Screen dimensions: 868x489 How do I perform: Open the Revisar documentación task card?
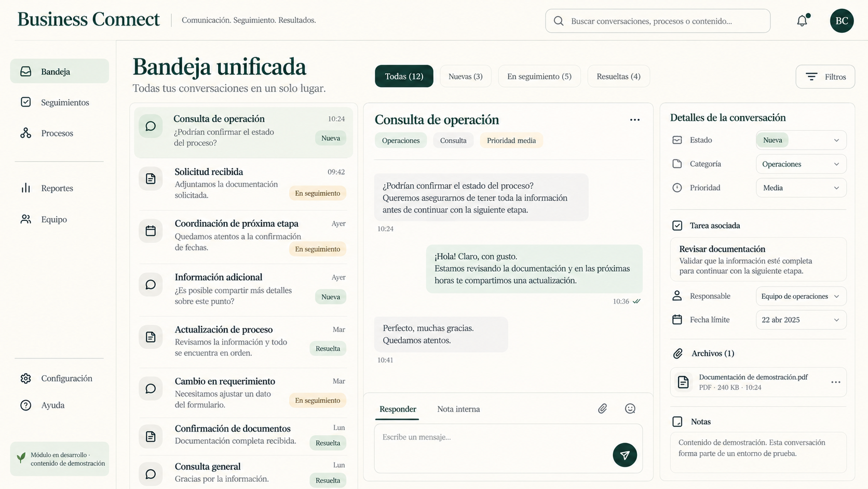point(758,259)
